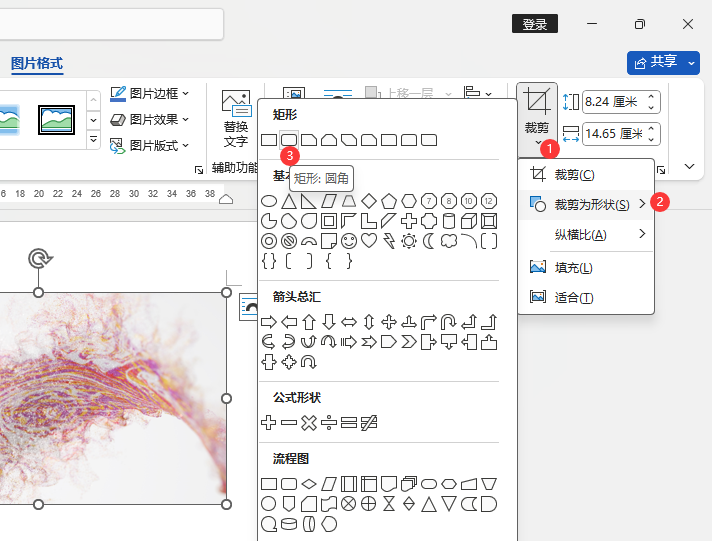Choose the oval shape in basic shapes
Viewport: 712px width, 541px height.
(269, 201)
